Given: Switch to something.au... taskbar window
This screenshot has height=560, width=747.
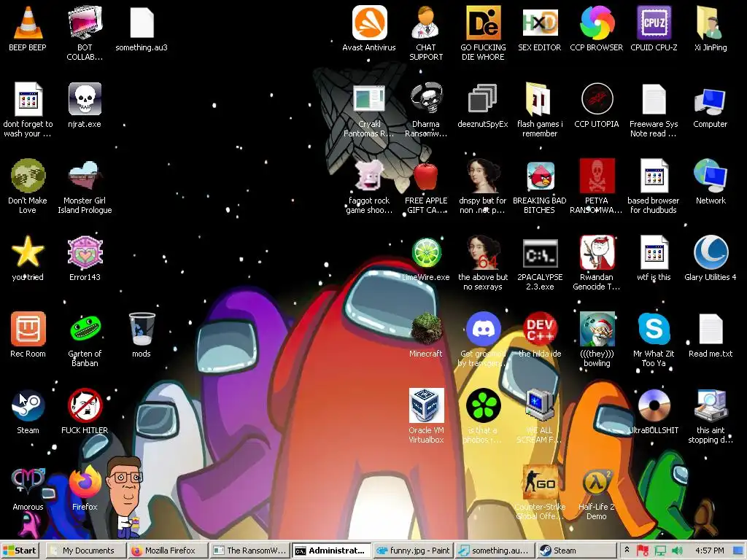Looking at the screenshot, I should pos(495,551).
